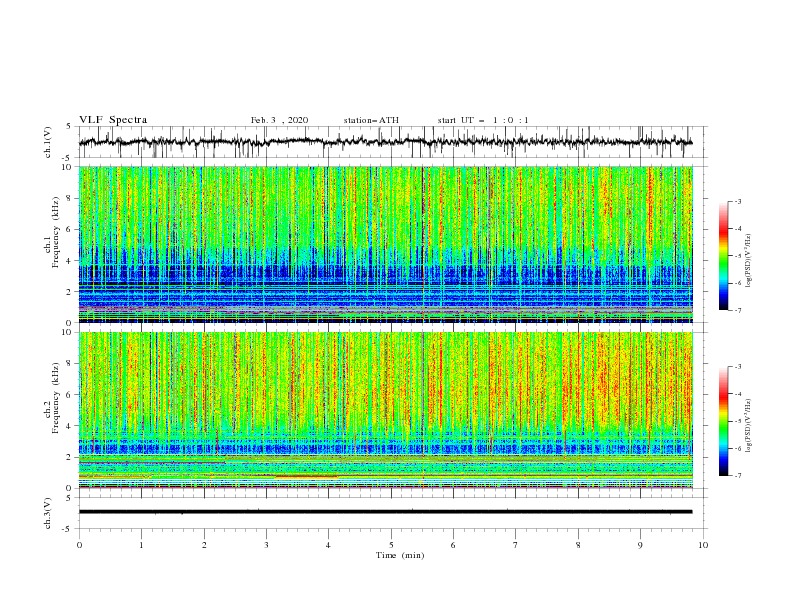This screenshot has height=612, width=792.
Task: Click the "station=ATH" header label
Action: point(371,120)
